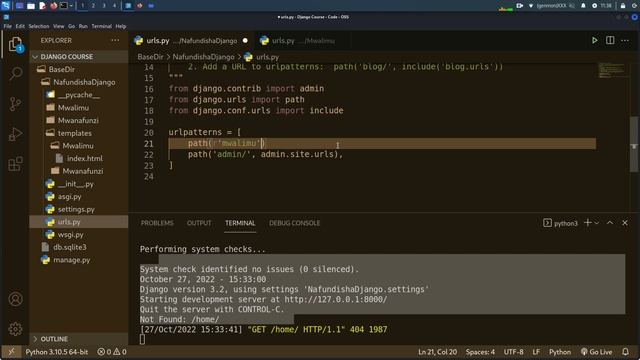The height and width of the screenshot is (360, 640).
Task: Maximize the terminal panel size
Action: tap(610, 223)
